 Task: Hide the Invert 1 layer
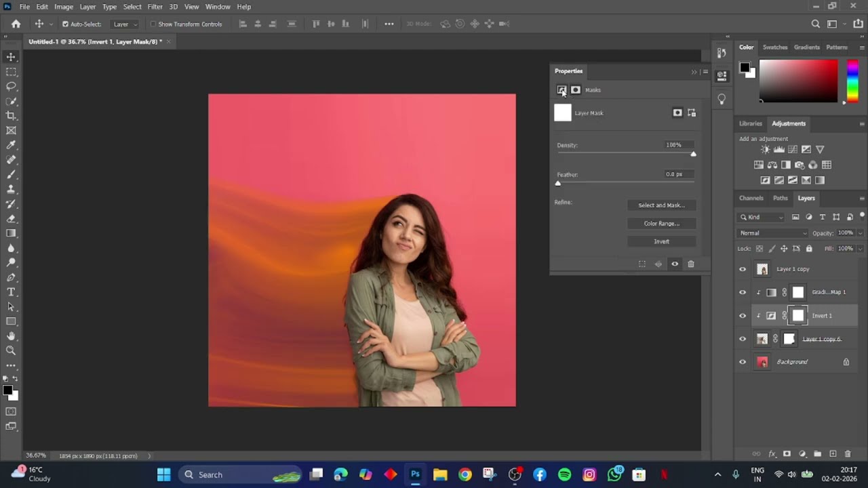click(x=743, y=316)
